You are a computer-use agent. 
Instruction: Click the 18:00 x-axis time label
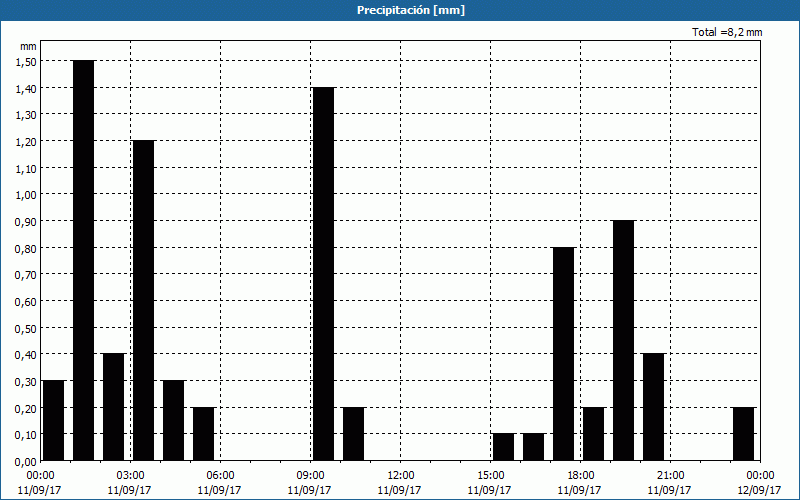[580, 476]
